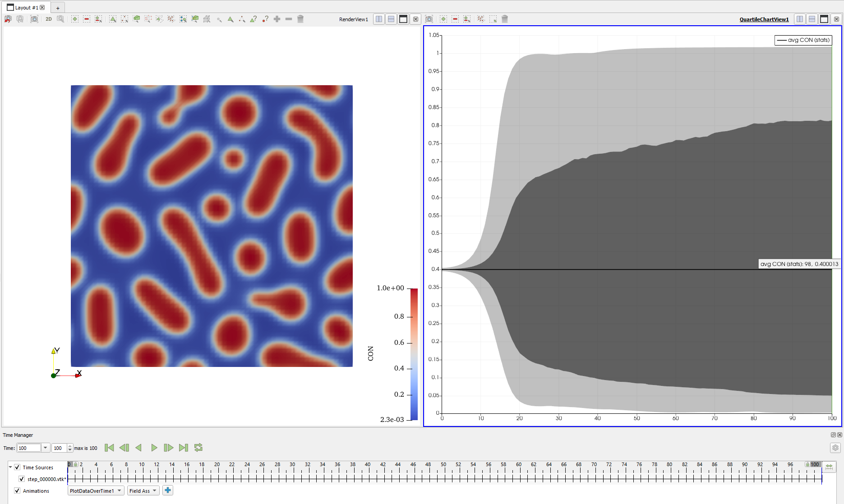The width and height of the screenshot is (844, 504).
Task: Select the Layout #1 tab
Action: click(26, 7)
